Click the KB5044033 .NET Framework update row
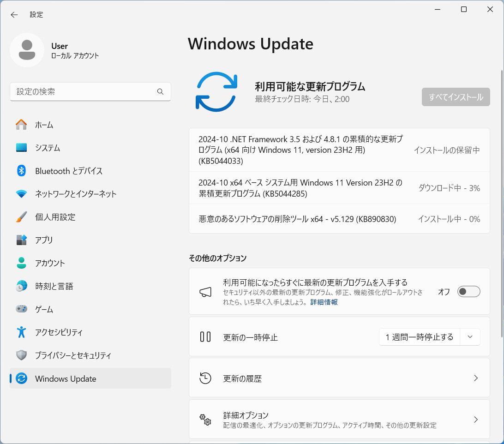The width and height of the screenshot is (504, 444). tap(339, 150)
